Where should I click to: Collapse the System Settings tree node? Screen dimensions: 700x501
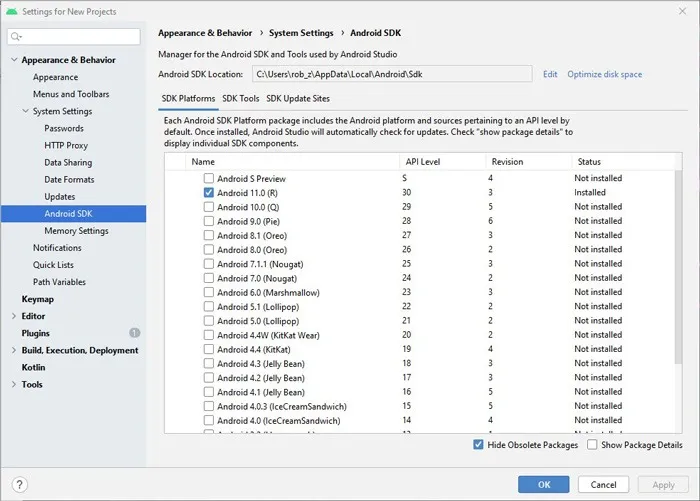coord(25,111)
